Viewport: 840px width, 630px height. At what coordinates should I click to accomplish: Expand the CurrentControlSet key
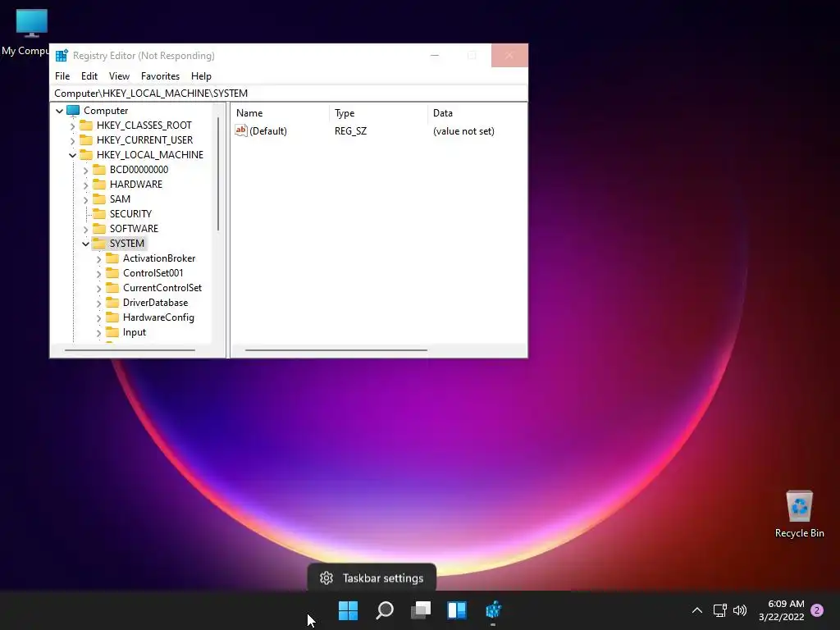(98, 288)
